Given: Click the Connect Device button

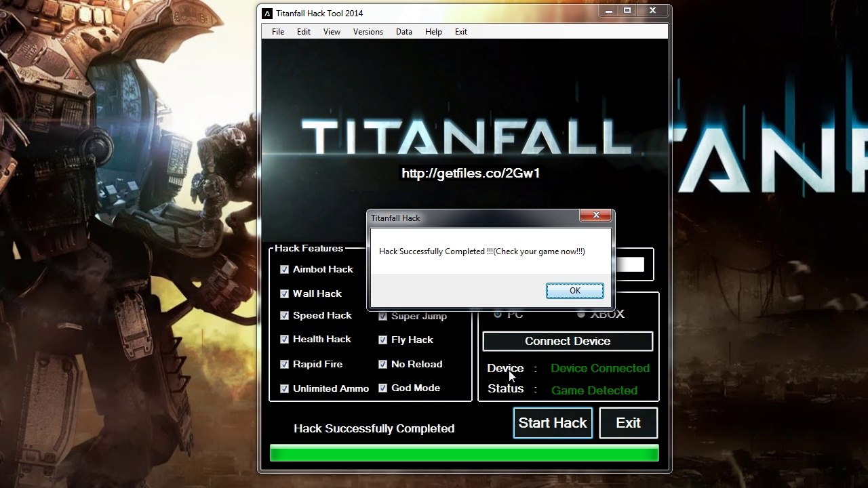Looking at the screenshot, I should pos(568,341).
